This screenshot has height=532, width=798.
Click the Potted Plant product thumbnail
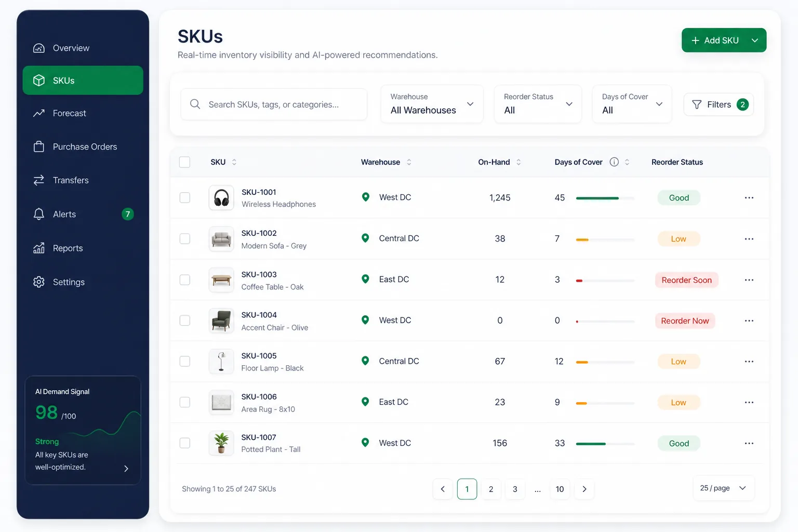tap(221, 443)
